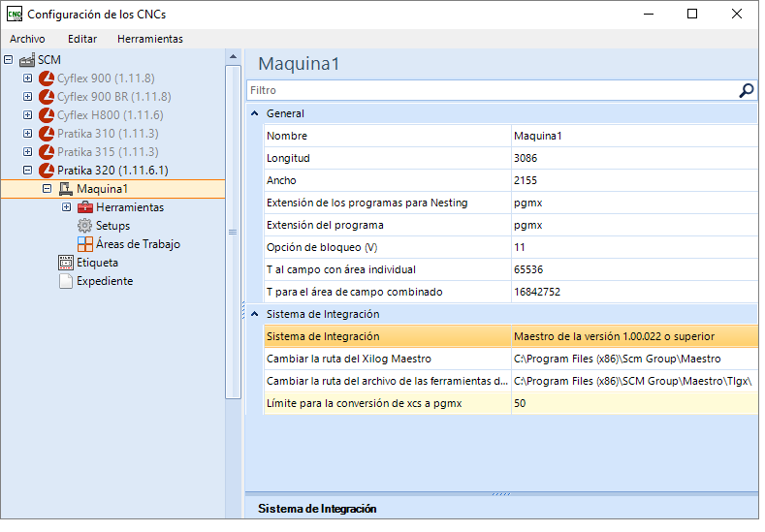
Task: Select Áreas de Trabajo in the tree
Action: point(138,245)
